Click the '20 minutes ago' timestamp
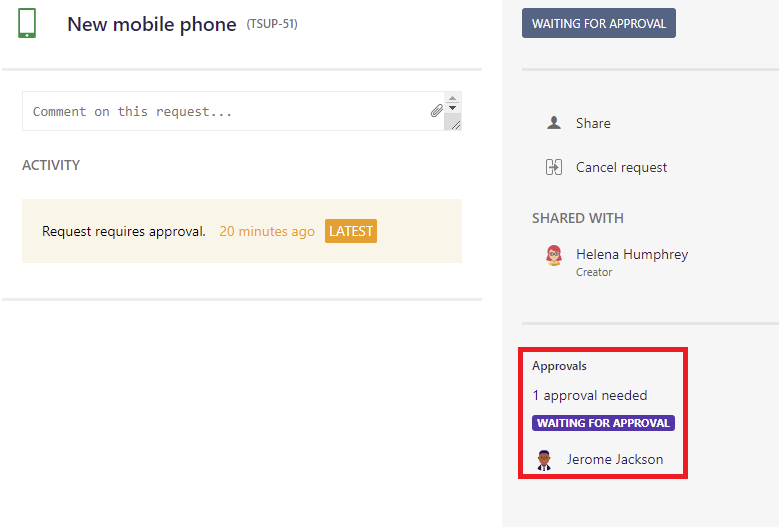This screenshot has height=527, width=779. tap(267, 231)
